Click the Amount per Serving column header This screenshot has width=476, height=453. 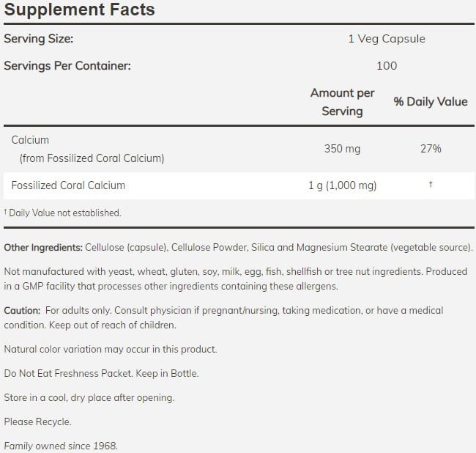coord(342,102)
